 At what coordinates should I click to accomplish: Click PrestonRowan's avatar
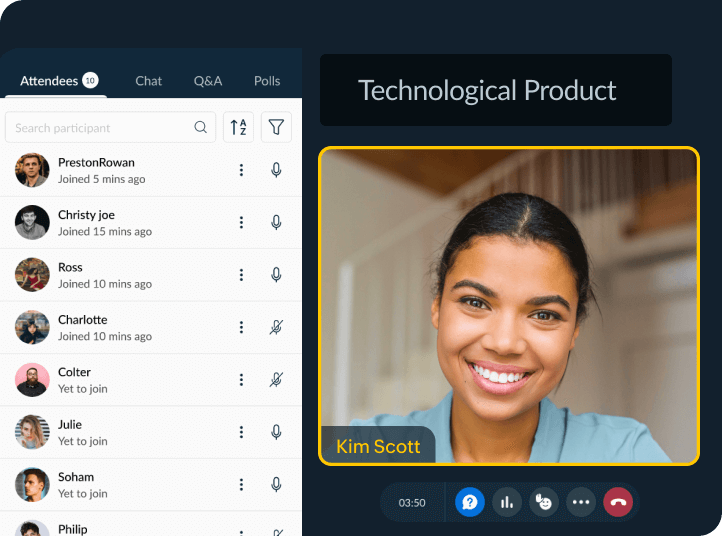[x=32, y=170]
